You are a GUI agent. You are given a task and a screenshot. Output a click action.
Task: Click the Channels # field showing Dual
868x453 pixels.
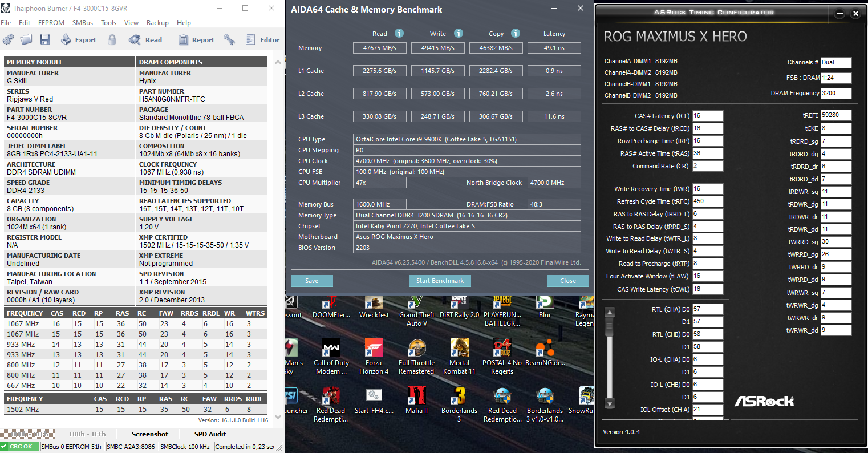tap(836, 62)
